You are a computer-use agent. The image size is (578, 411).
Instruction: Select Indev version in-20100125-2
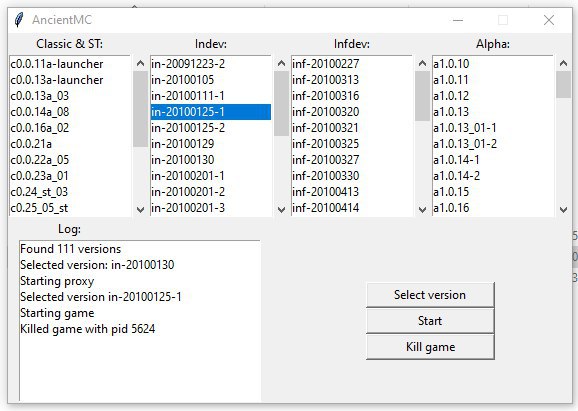tap(211, 128)
